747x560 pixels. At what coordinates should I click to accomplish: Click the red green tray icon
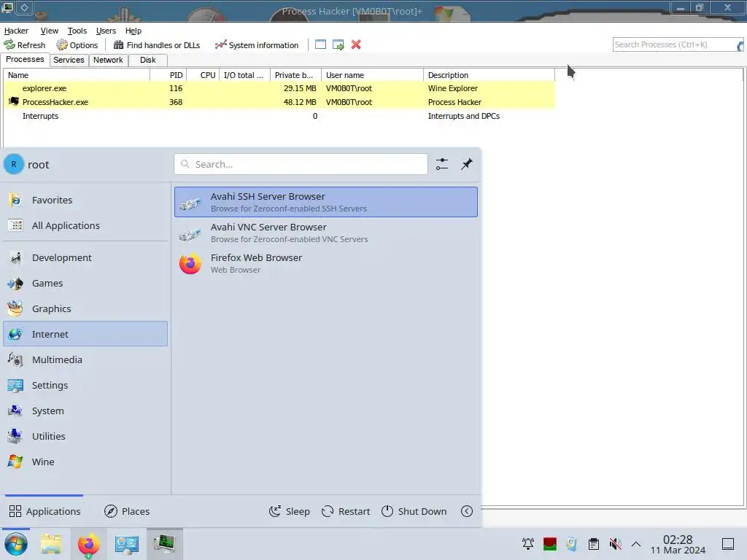[x=550, y=544]
